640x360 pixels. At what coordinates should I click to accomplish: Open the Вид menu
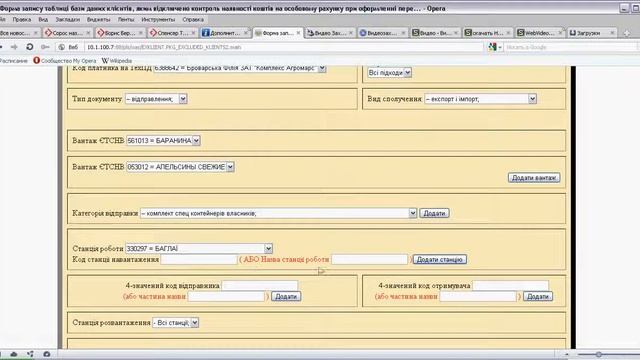tap(43, 19)
